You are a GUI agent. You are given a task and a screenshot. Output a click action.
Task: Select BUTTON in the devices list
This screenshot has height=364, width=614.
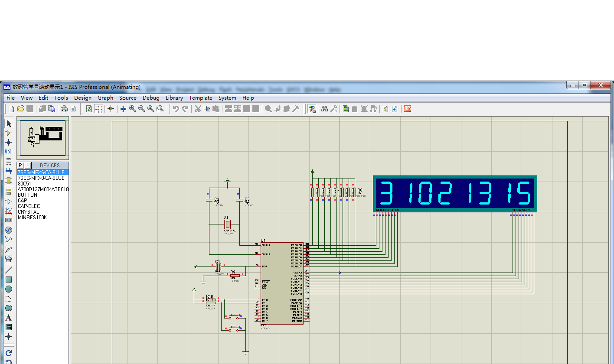42,195
